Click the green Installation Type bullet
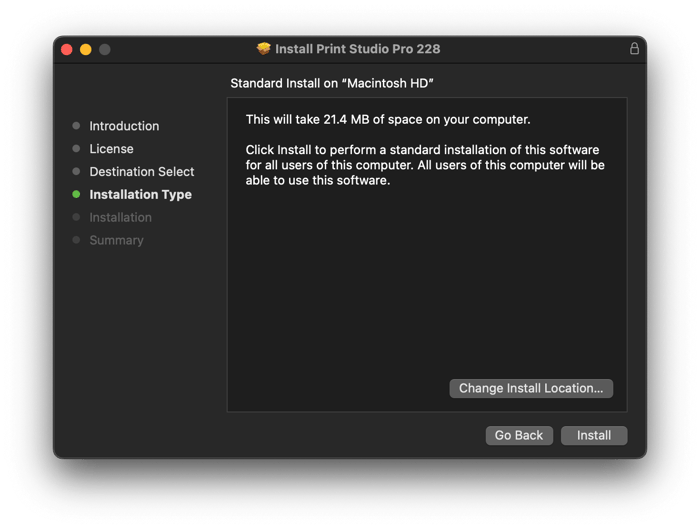Viewport: 700px width, 529px height. click(x=76, y=194)
